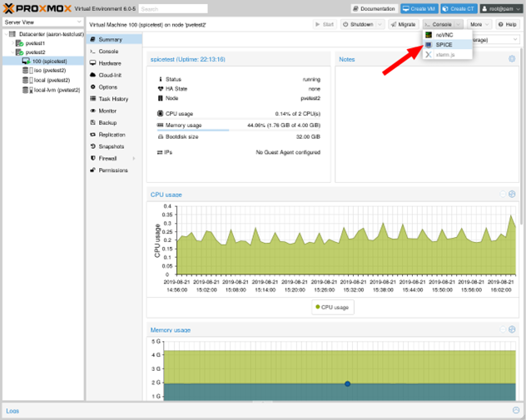
Task: Select SPICE from the Console dropdown
Action: (444, 45)
